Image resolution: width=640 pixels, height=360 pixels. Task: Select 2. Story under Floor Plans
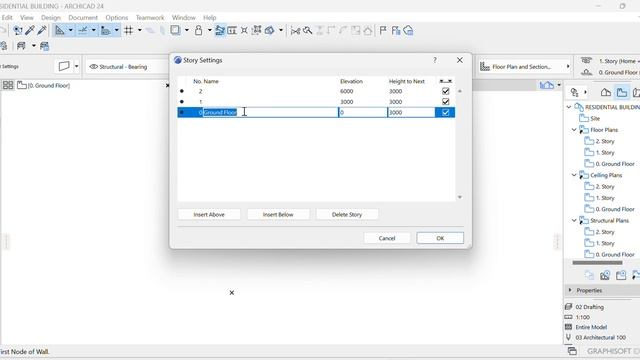pos(604,141)
